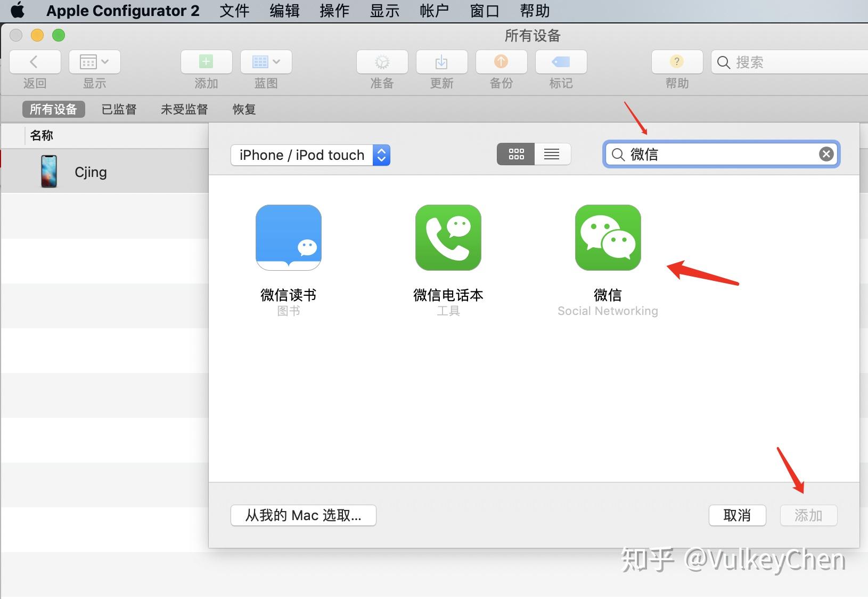Click the 名称 column header
Image resolution: width=868 pixels, height=599 pixels.
pyautogui.click(x=42, y=135)
